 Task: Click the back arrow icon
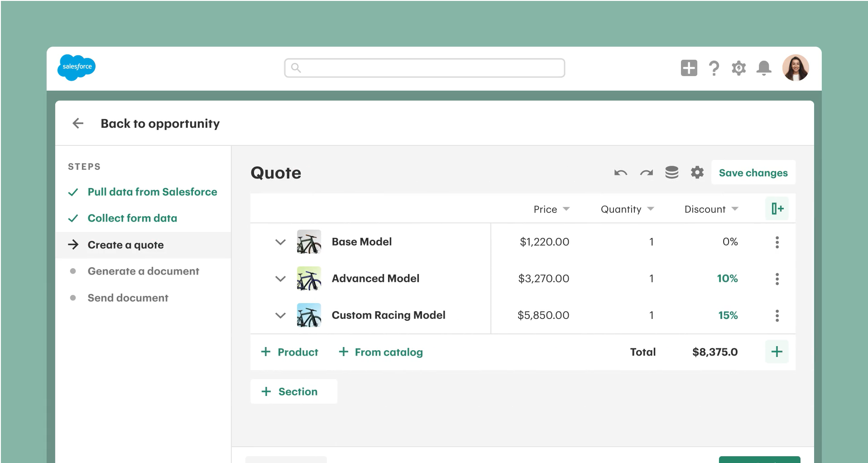coord(78,123)
